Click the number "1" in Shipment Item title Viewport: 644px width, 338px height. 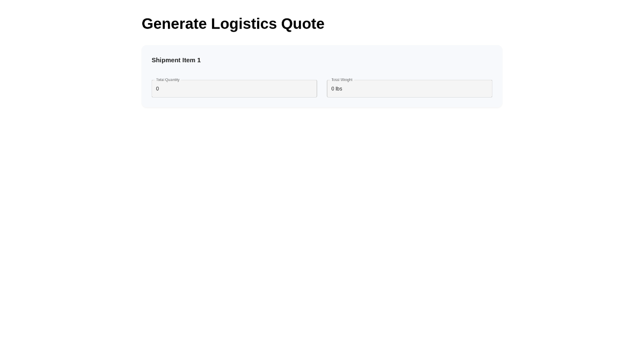pyautogui.click(x=199, y=60)
